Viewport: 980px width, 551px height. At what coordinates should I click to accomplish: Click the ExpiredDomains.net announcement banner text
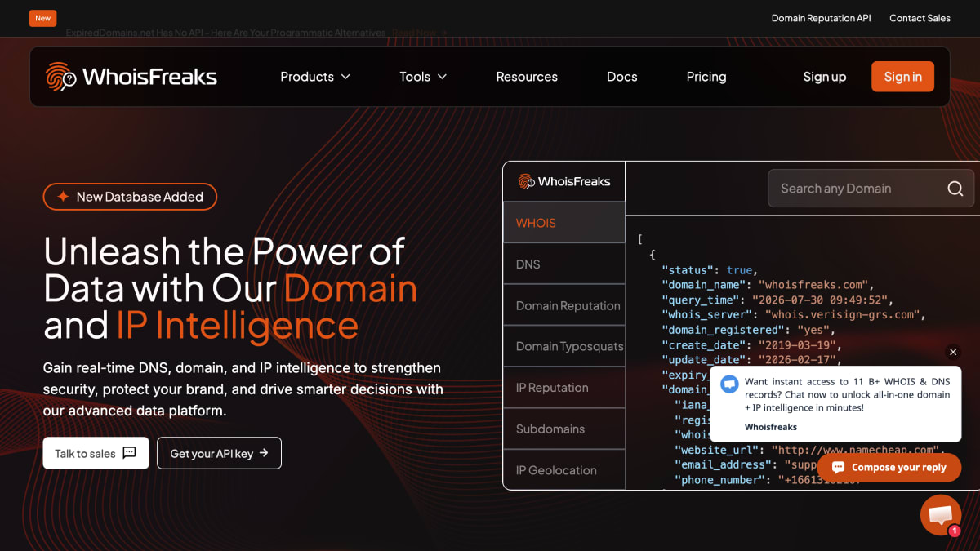point(225,33)
